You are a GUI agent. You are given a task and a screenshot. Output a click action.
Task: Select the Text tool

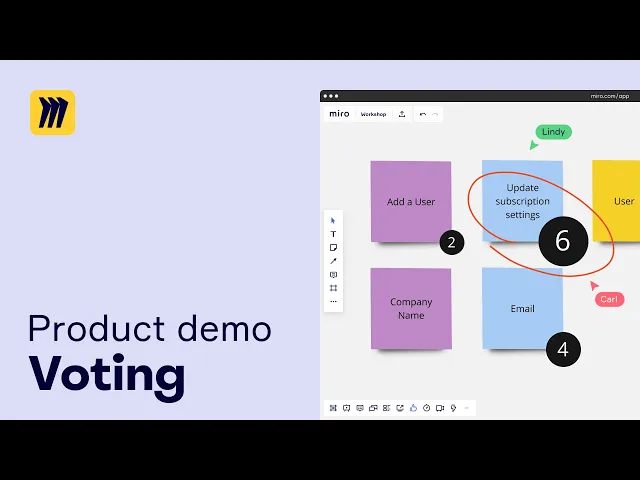(x=333, y=234)
